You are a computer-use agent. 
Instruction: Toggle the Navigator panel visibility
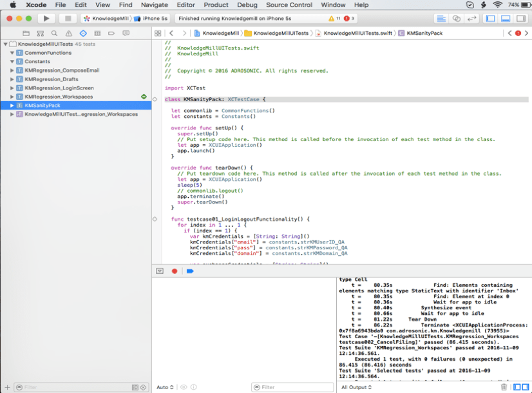[x=490, y=19]
